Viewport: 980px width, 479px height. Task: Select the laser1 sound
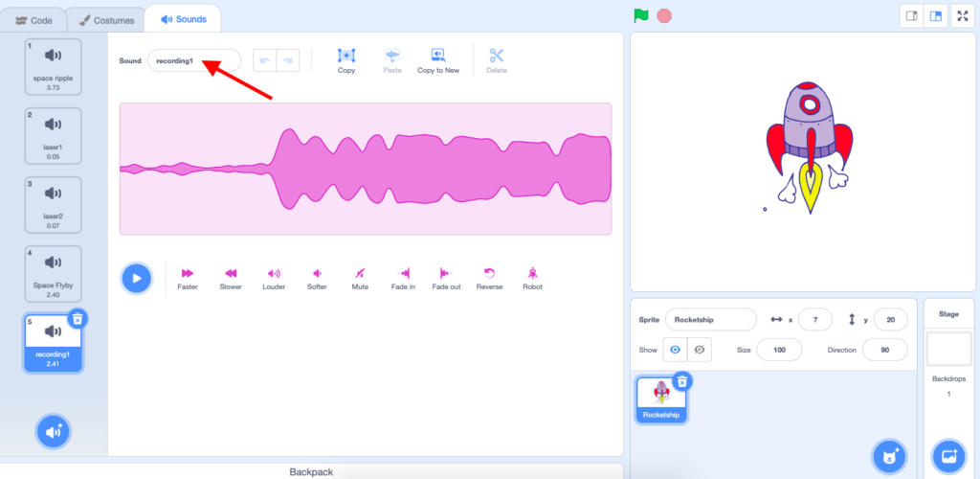tap(54, 136)
